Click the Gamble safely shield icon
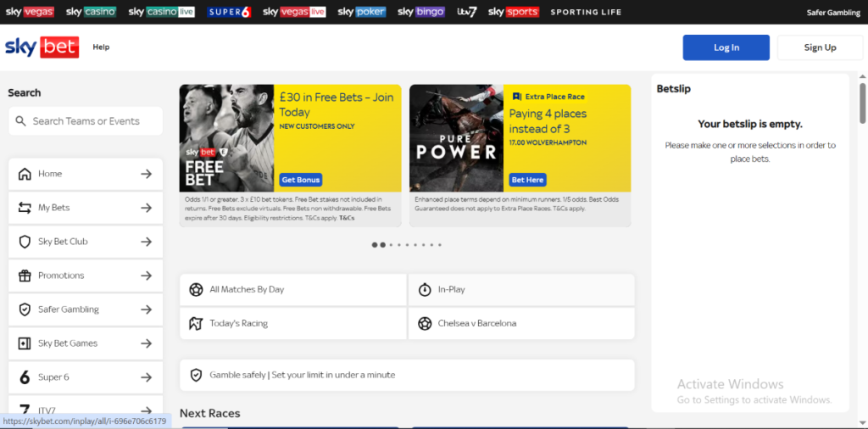This screenshot has width=868, height=429. pos(196,375)
